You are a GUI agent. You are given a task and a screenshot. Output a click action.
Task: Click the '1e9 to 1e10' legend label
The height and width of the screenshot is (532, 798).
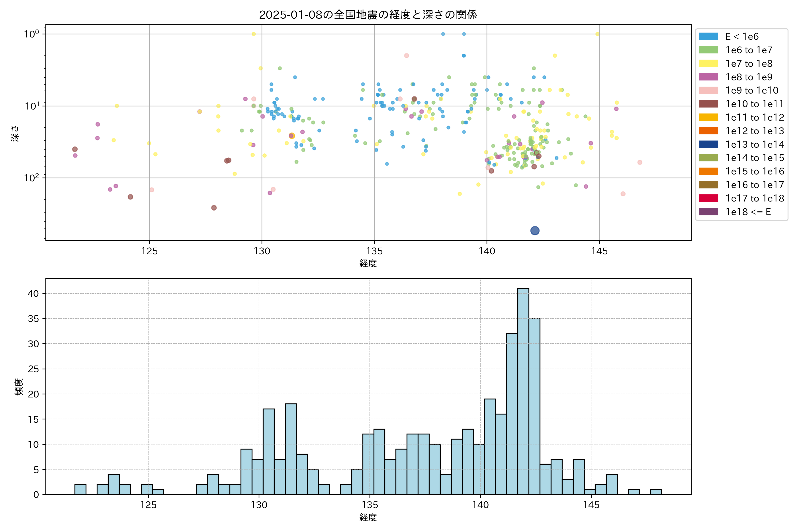[752, 91]
